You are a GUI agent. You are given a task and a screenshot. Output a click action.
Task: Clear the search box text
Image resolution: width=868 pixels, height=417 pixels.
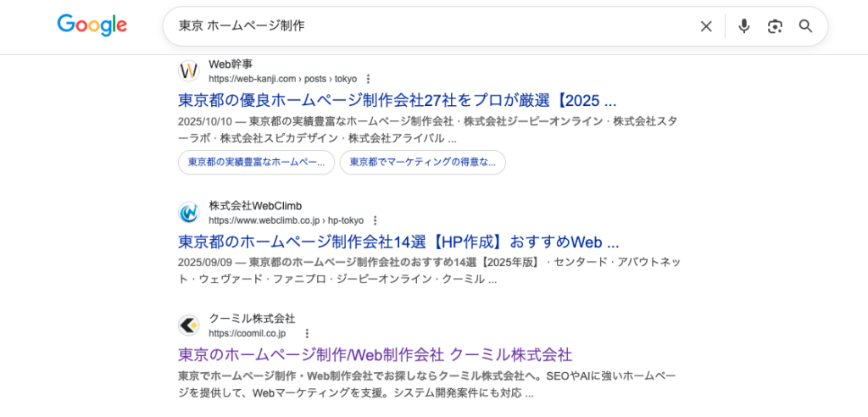(705, 26)
